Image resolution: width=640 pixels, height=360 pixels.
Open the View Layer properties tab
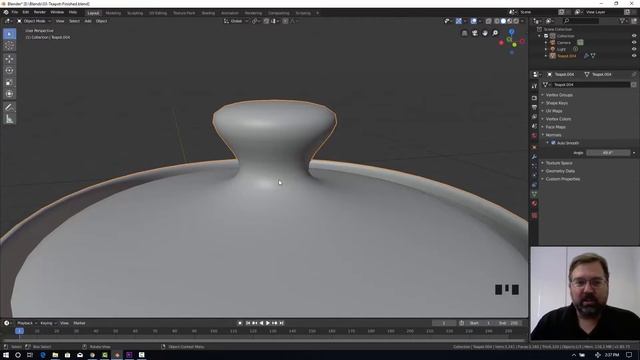click(534, 117)
